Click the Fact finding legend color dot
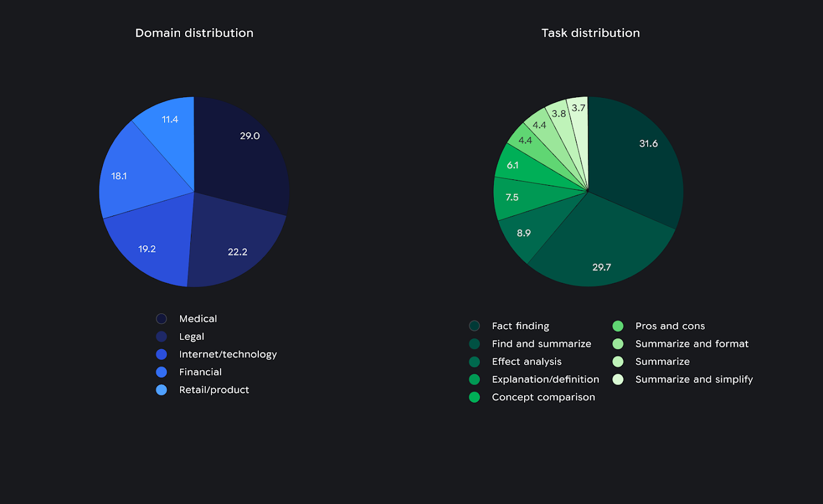This screenshot has width=823, height=504. click(x=474, y=326)
